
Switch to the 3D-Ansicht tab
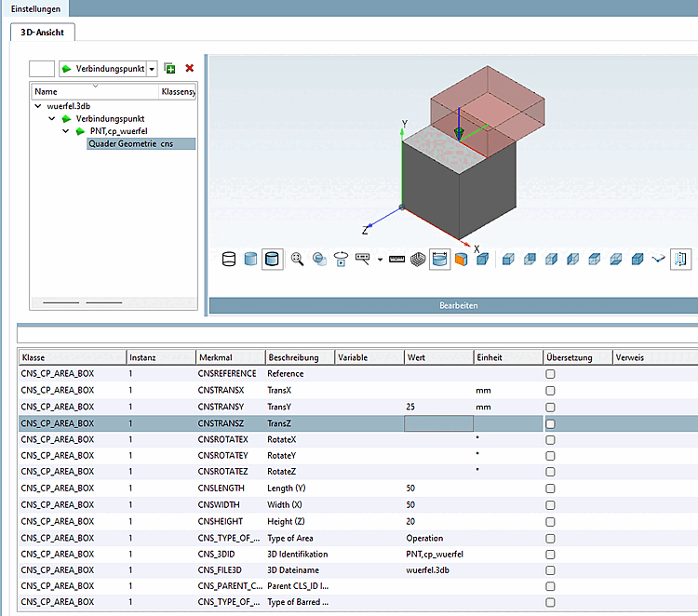pos(42,31)
